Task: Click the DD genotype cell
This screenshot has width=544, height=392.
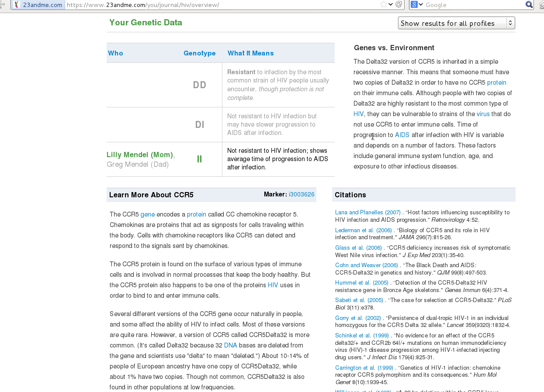Action: coord(200,85)
